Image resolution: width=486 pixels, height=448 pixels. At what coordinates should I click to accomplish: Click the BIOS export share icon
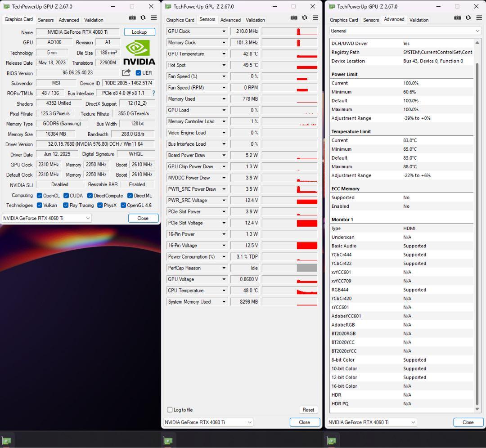coord(126,72)
